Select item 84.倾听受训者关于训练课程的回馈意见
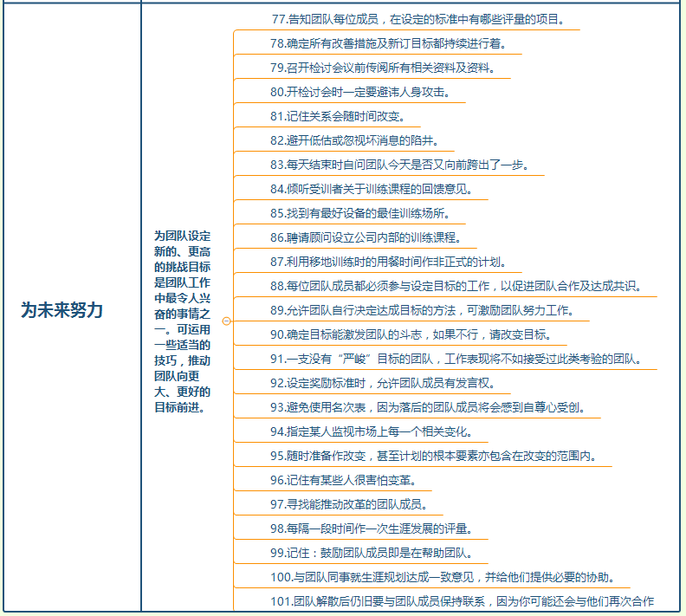Viewport: 686px width, 616px height. point(372,189)
